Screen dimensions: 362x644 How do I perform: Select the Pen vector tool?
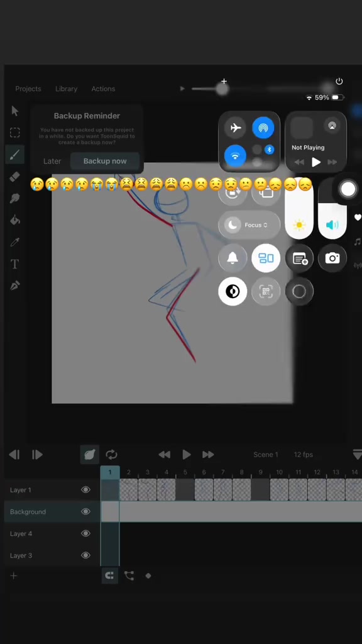(15, 286)
